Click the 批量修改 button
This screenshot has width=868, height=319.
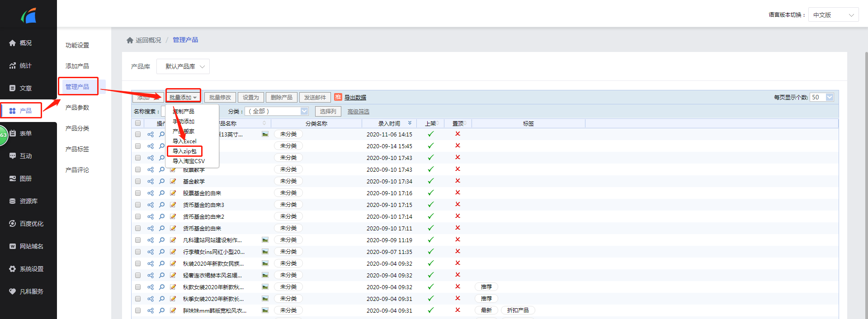pyautogui.click(x=220, y=97)
